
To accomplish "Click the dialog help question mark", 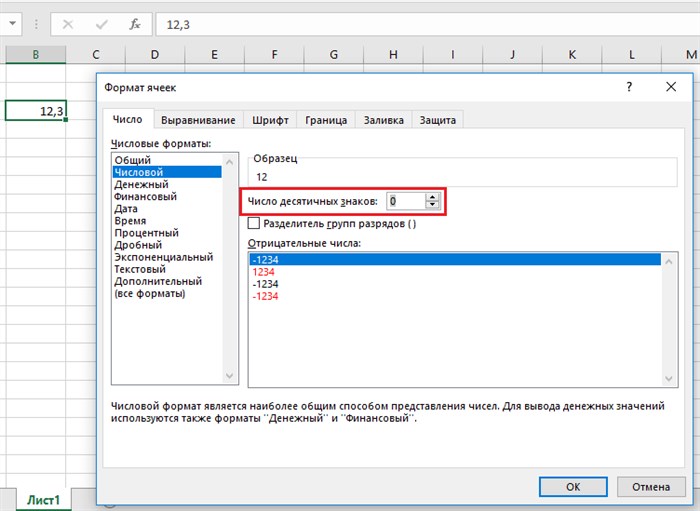I will point(629,87).
